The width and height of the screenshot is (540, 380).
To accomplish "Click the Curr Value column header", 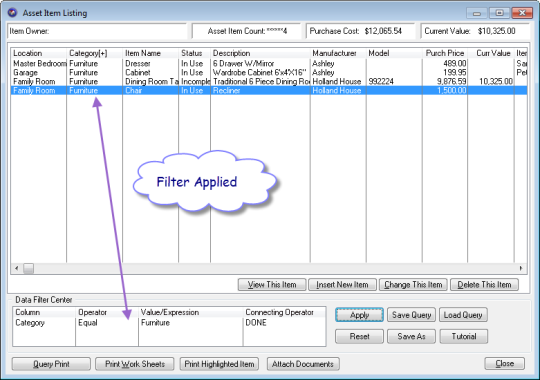I will (x=491, y=53).
